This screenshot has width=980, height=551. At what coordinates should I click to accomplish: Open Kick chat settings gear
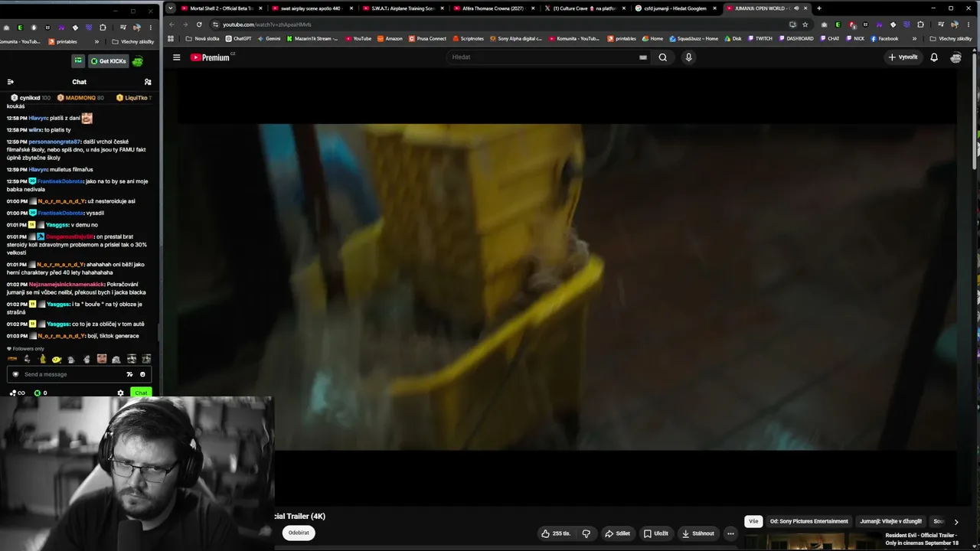(x=120, y=393)
